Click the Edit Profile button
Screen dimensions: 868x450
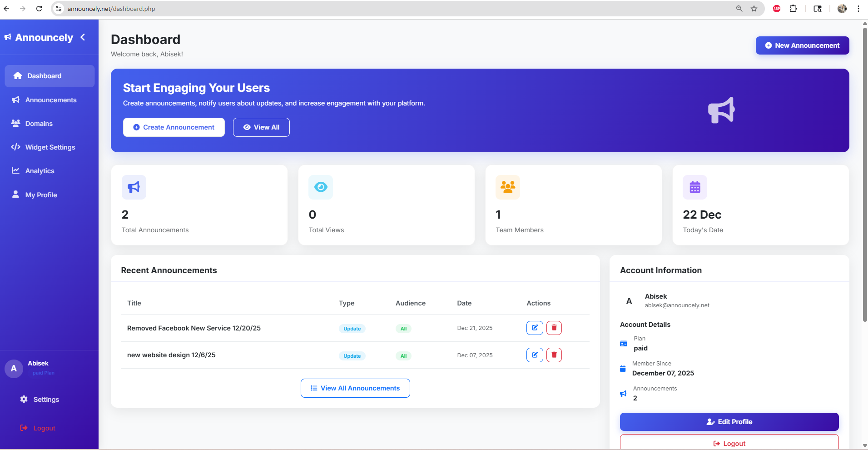tap(729, 422)
